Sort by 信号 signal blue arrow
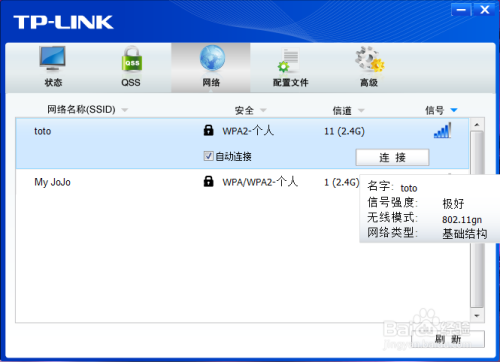The width and height of the screenshot is (500, 362). pos(454,110)
